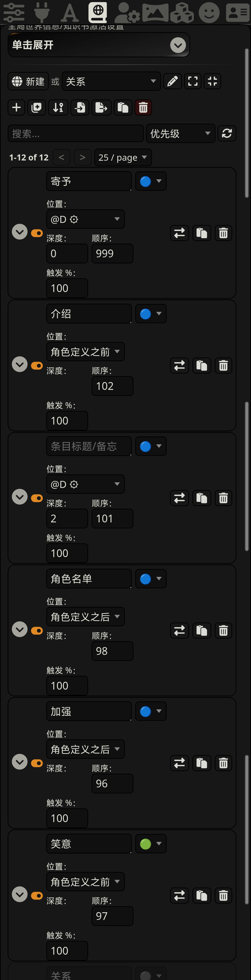
Task: Disable the 笑意 entry toggle
Action: 37,895
